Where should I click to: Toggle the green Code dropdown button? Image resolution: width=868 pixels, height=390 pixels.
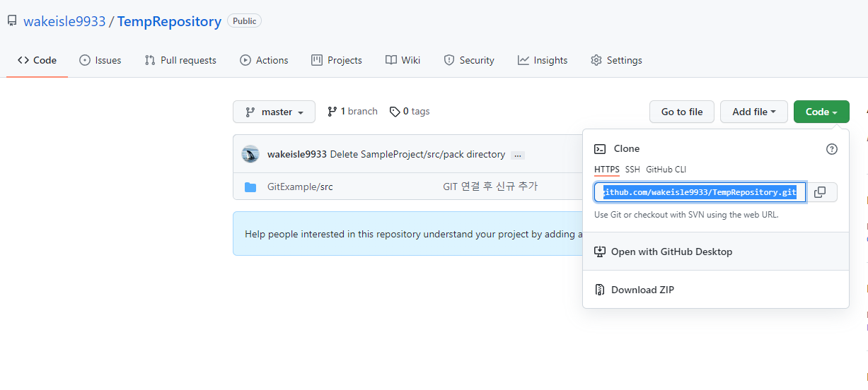tap(821, 112)
